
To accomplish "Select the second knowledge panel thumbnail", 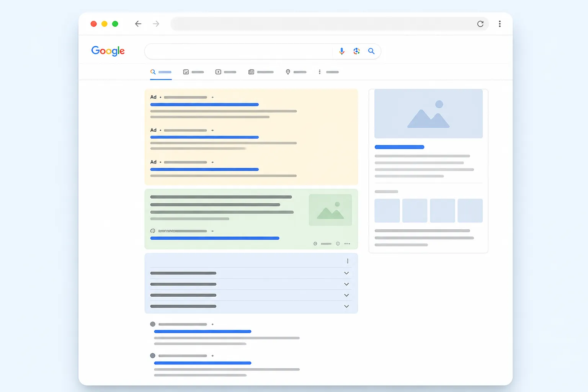I will (x=415, y=211).
